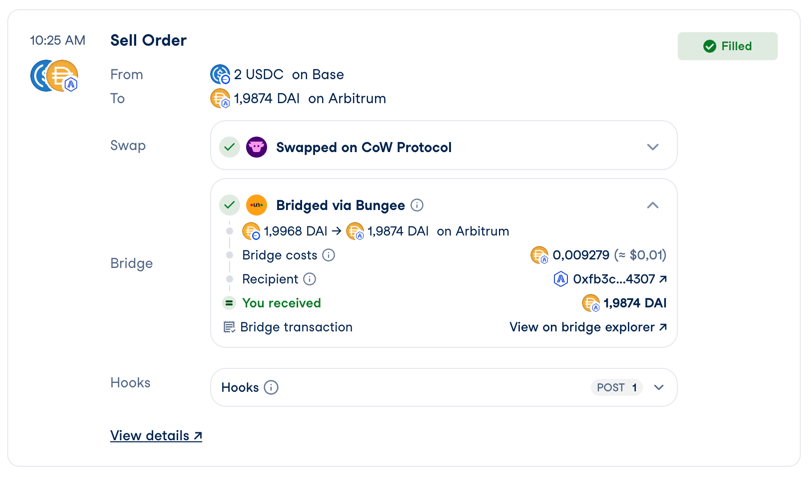811x477 pixels.
Task: Click the green check beside Bridged
Action: click(x=230, y=205)
